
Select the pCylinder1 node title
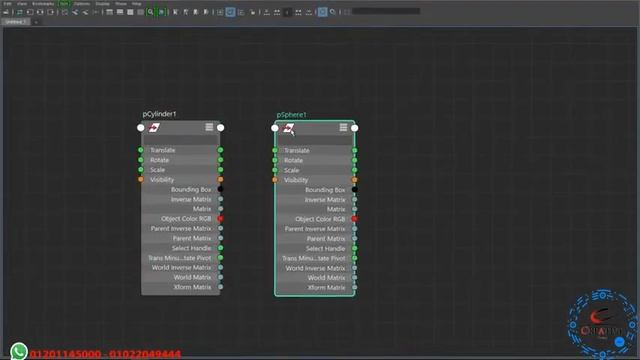coord(159,114)
